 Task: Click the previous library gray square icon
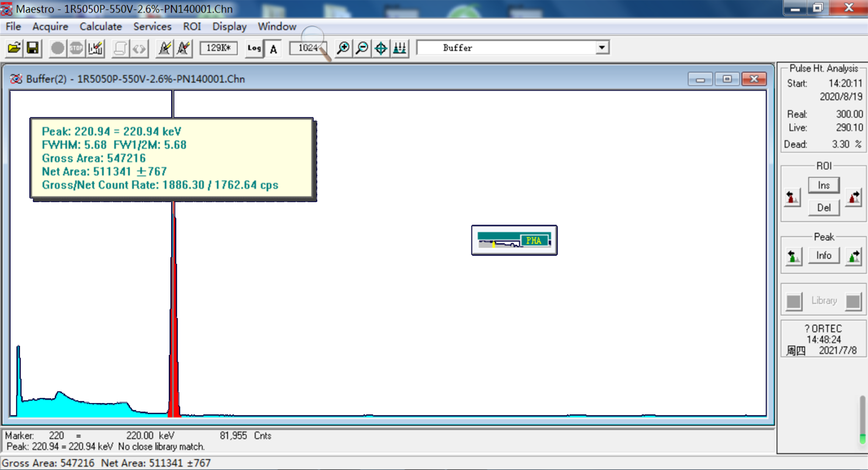(x=794, y=302)
